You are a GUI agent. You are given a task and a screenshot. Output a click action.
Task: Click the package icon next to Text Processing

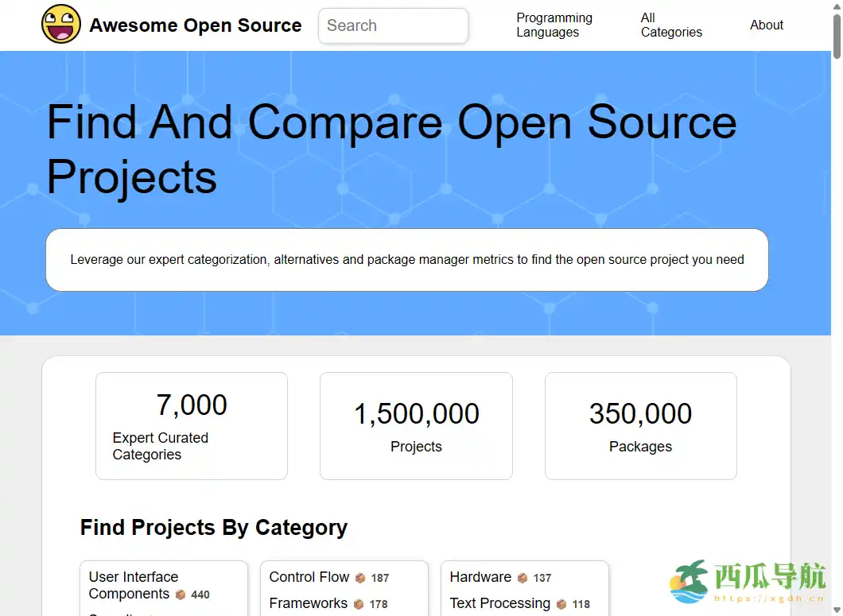point(561,604)
